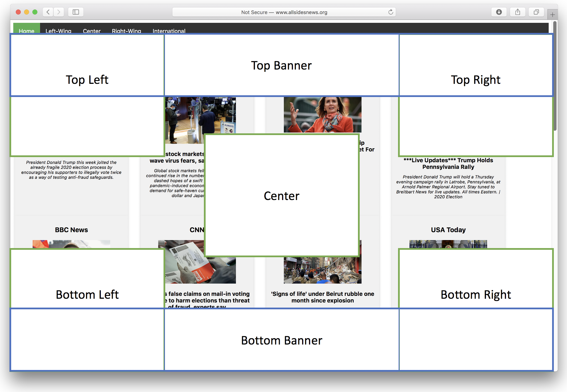Click the page vertical scrollbar
Viewport: 567px width, 392px height.
[555, 76]
